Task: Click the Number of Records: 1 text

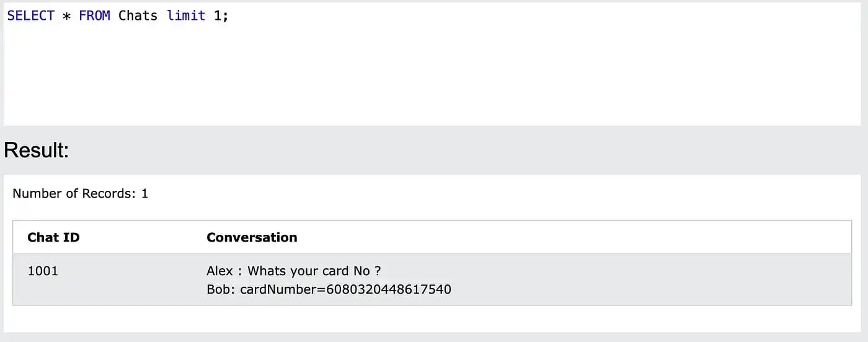Action: click(81, 193)
